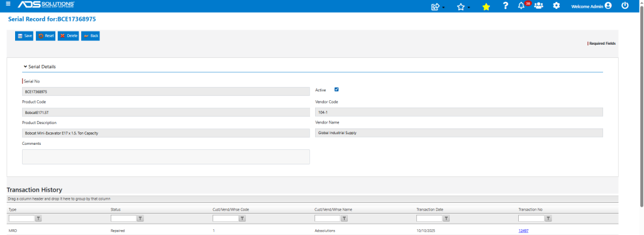Viewport: 644px width, 235px height.
Task: Sort by Transaction Date column header
Action: coord(430,209)
